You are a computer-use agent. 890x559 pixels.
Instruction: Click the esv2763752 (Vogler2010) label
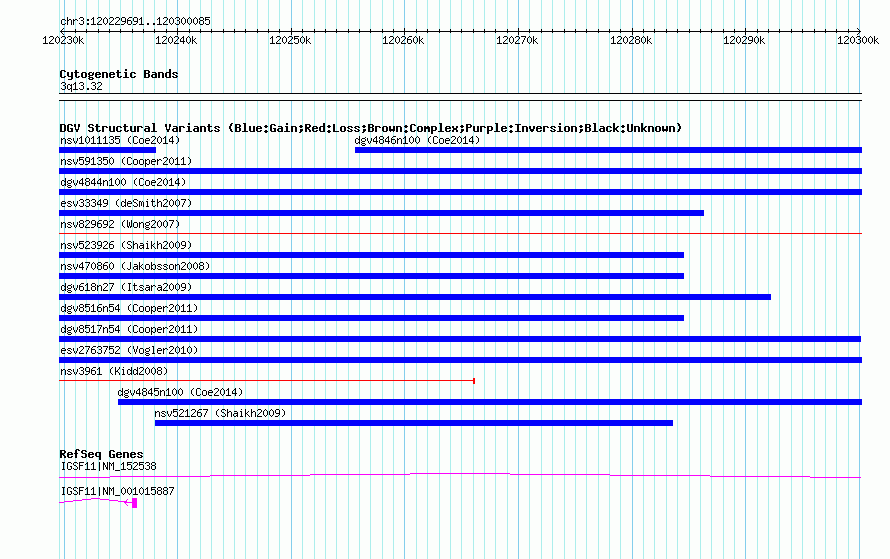pyautogui.click(x=129, y=350)
